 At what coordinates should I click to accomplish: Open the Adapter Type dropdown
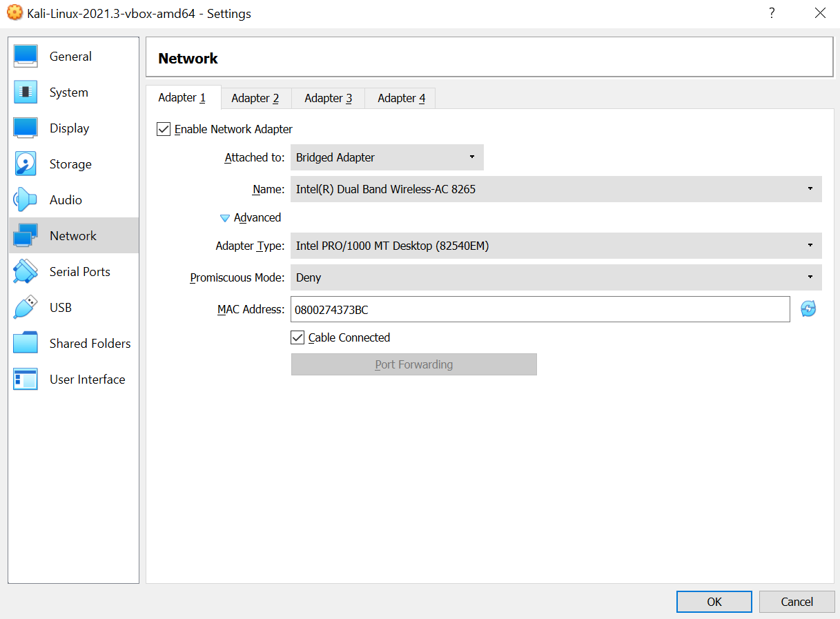pos(556,246)
